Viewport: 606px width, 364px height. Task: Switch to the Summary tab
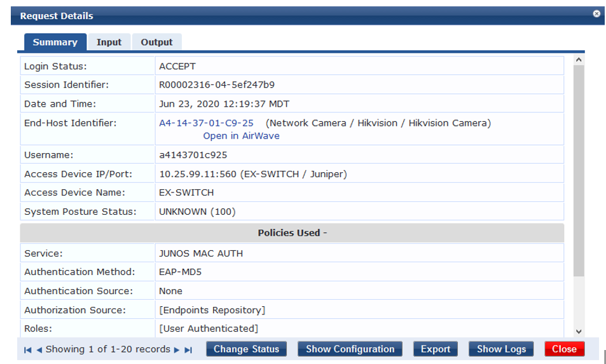[x=55, y=43]
